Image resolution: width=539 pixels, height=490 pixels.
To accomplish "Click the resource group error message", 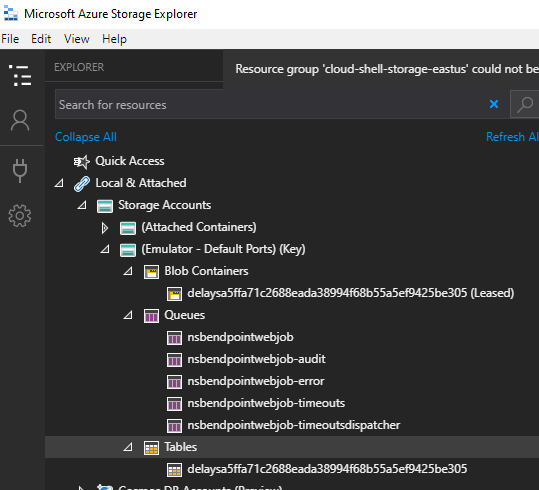I will point(387,69).
